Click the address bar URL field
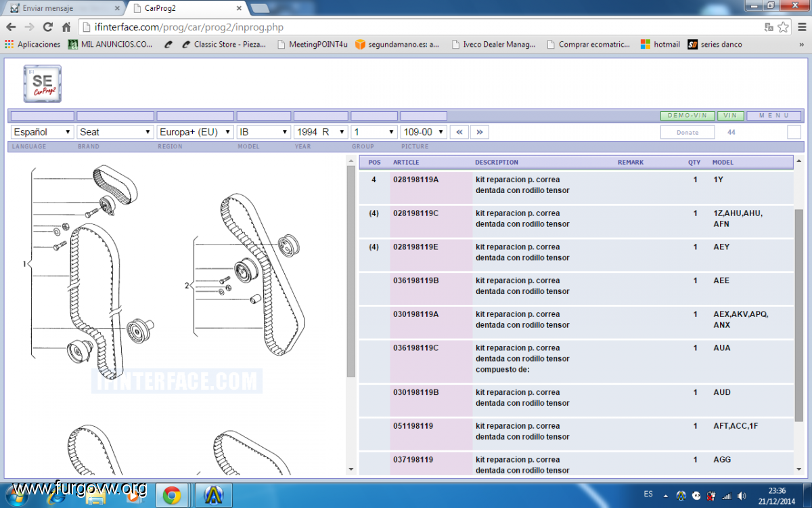Viewport: 812px width, 508px height. [420, 27]
